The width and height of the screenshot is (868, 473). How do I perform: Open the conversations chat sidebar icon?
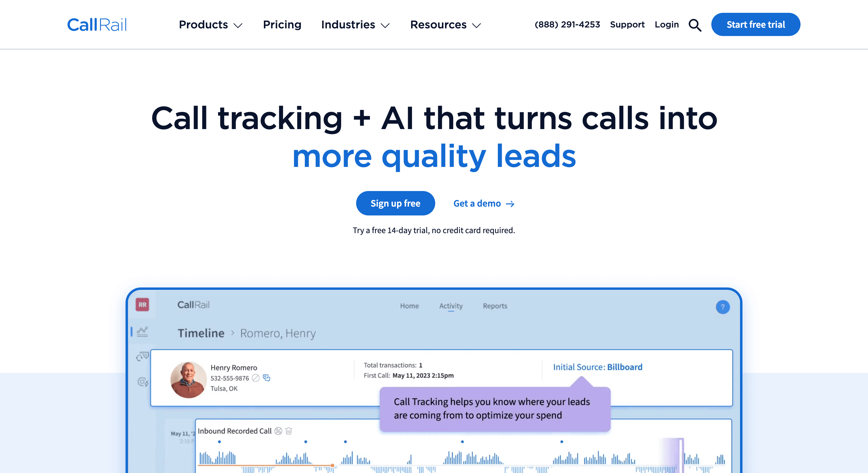pos(142,356)
